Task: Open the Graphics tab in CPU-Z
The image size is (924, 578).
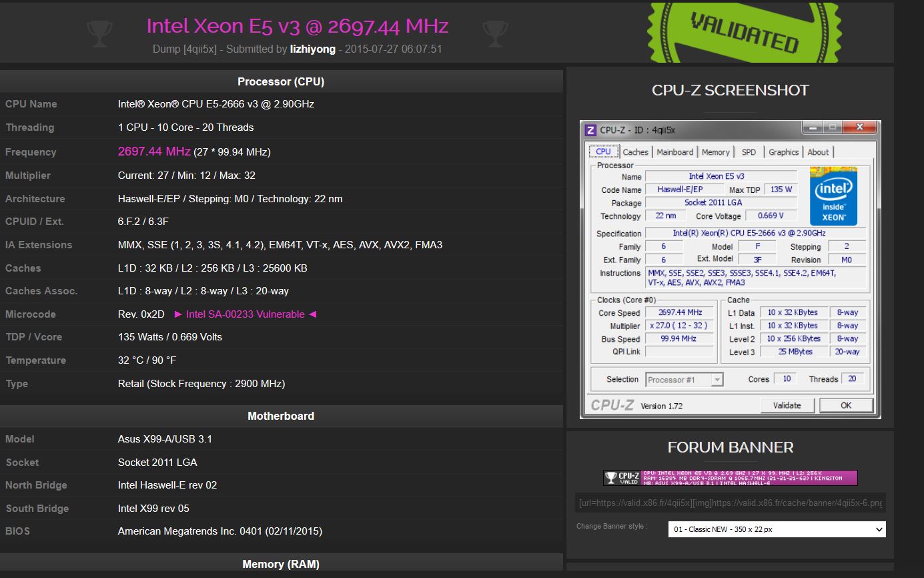Action: click(x=783, y=152)
